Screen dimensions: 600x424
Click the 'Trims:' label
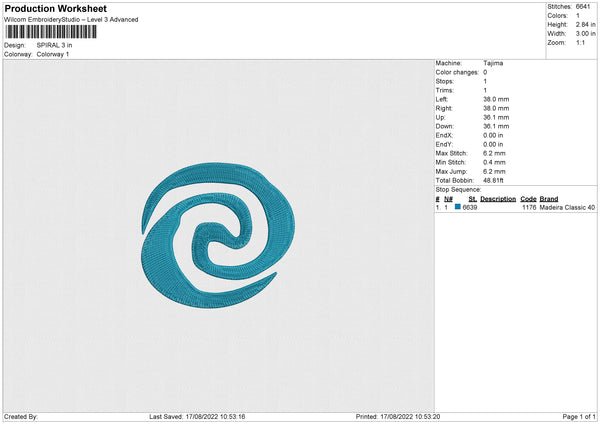click(x=445, y=90)
